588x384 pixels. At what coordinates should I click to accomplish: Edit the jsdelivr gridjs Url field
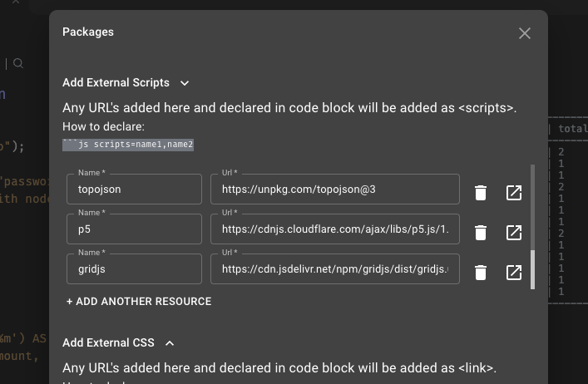pos(335,268)
